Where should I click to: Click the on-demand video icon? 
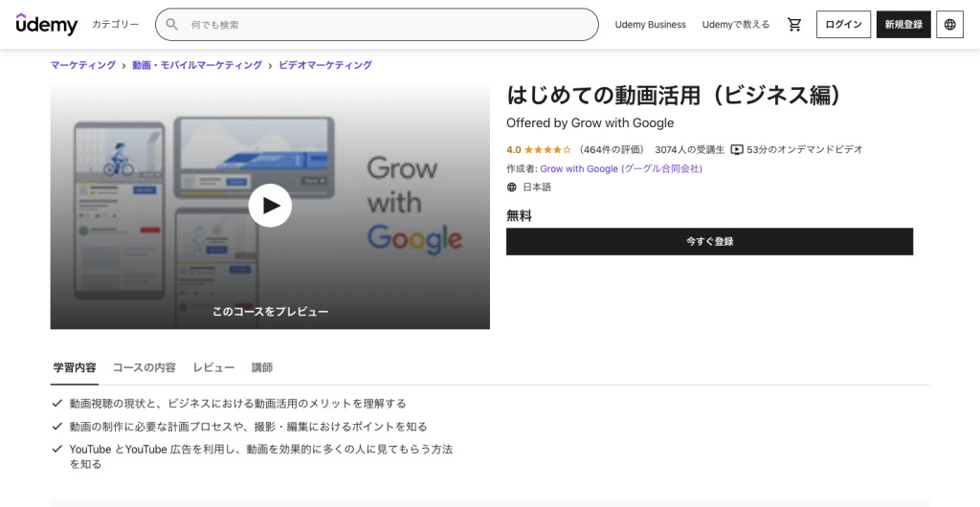click(737, 150)
